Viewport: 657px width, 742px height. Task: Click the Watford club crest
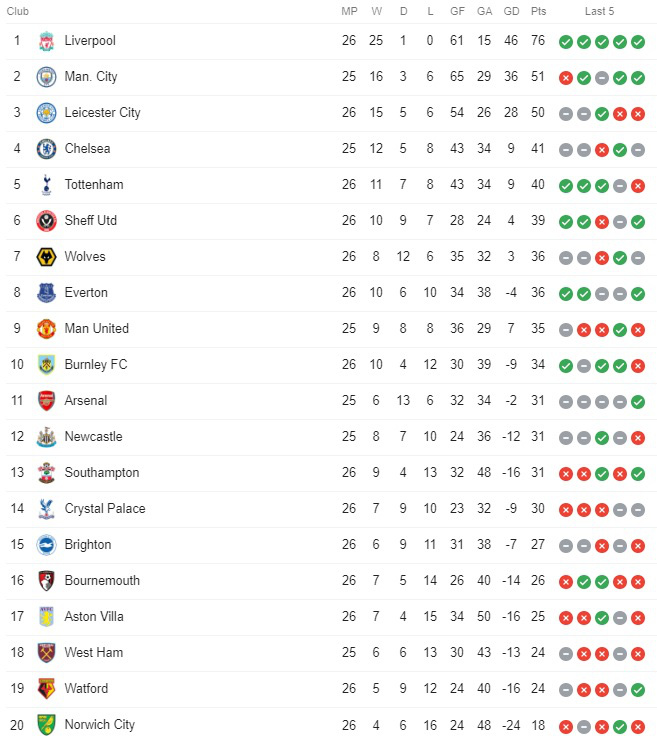click(46, 689)
